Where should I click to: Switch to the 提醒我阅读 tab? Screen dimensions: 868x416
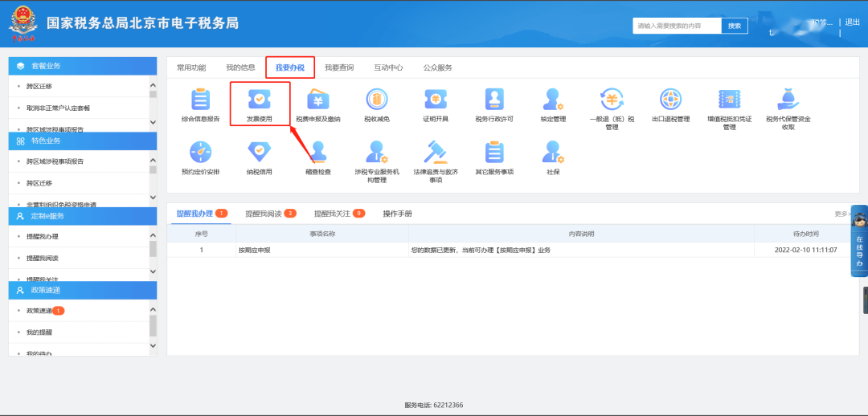pos(264,214)
